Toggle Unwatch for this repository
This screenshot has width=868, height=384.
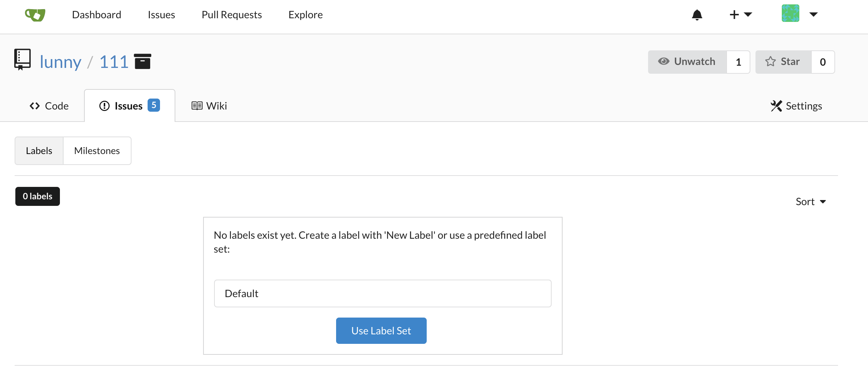[687, 62]
